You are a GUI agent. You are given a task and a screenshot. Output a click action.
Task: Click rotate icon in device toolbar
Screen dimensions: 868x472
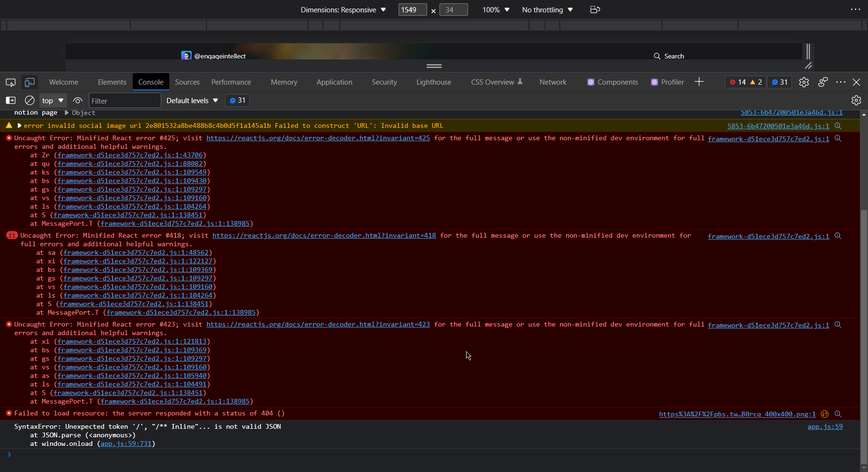[x=595, y=10]
